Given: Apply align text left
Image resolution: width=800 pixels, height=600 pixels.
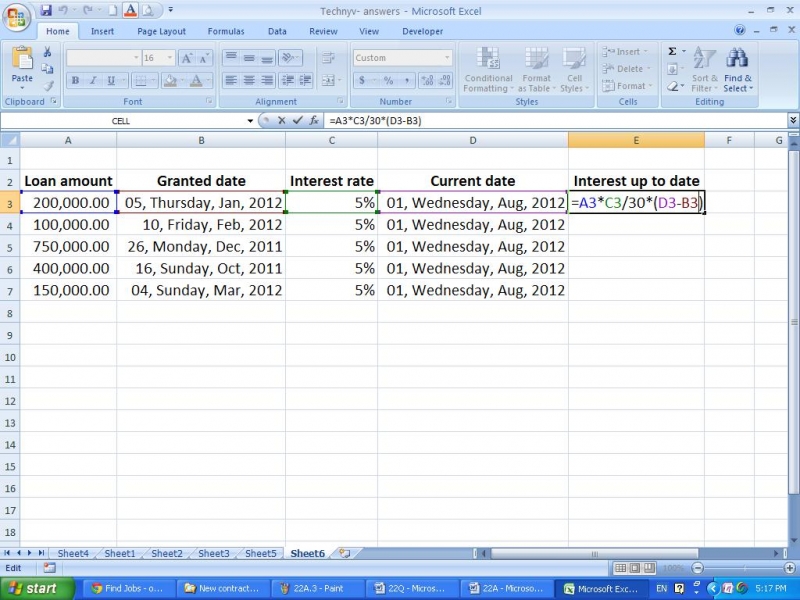Looking at the screenshot, I should click(x=231, y=80).
